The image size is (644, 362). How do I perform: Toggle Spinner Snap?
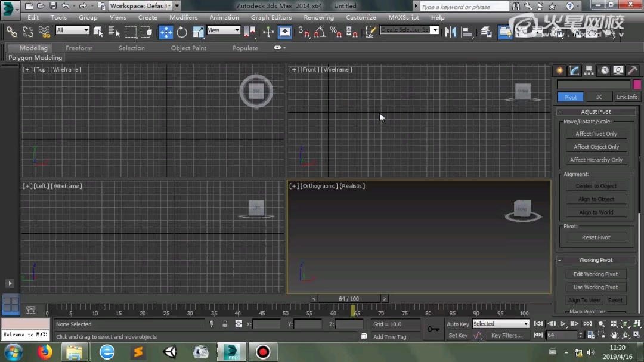click(352, 32)
